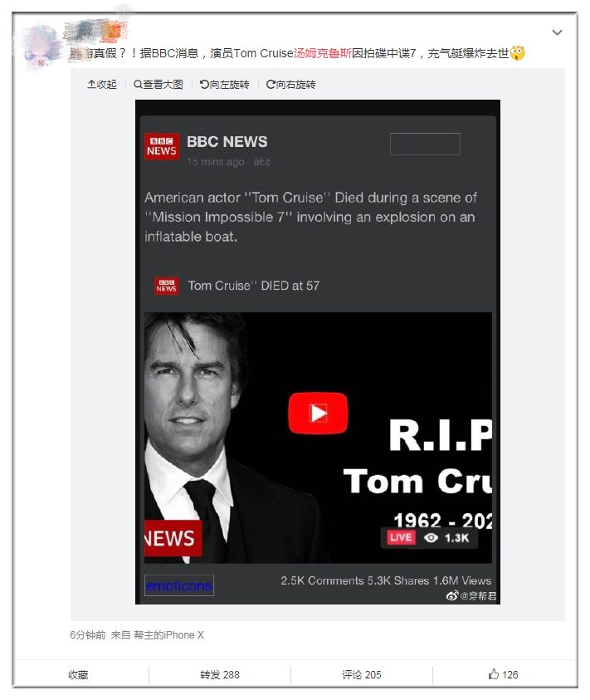Click the 6分钟前 timestamp
This screenshot has width=590, height=700.
(x=87, y=635)
